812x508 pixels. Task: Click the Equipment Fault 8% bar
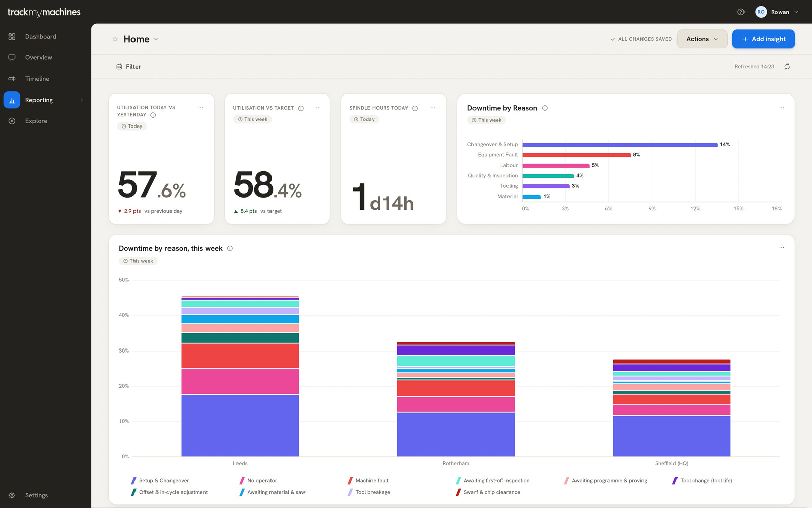click(577, 155)
